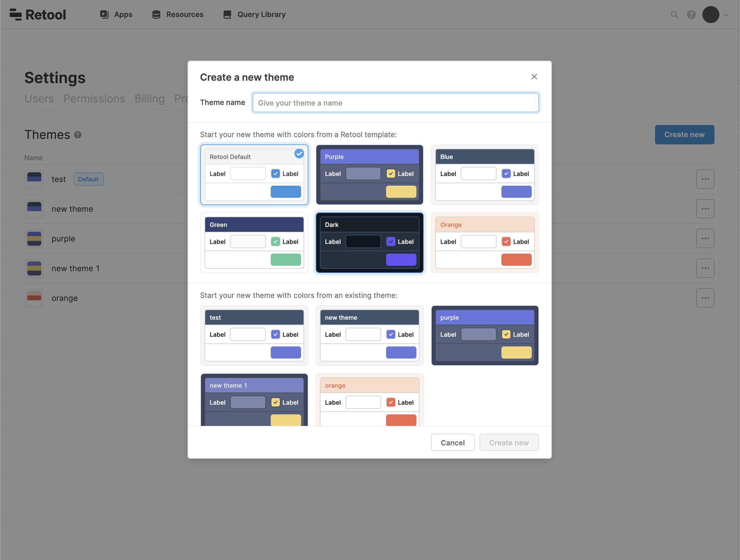Open the help question mark icon
Viewport: 740px width, 560px height.
pyautogui.click(x=691, y=14)
